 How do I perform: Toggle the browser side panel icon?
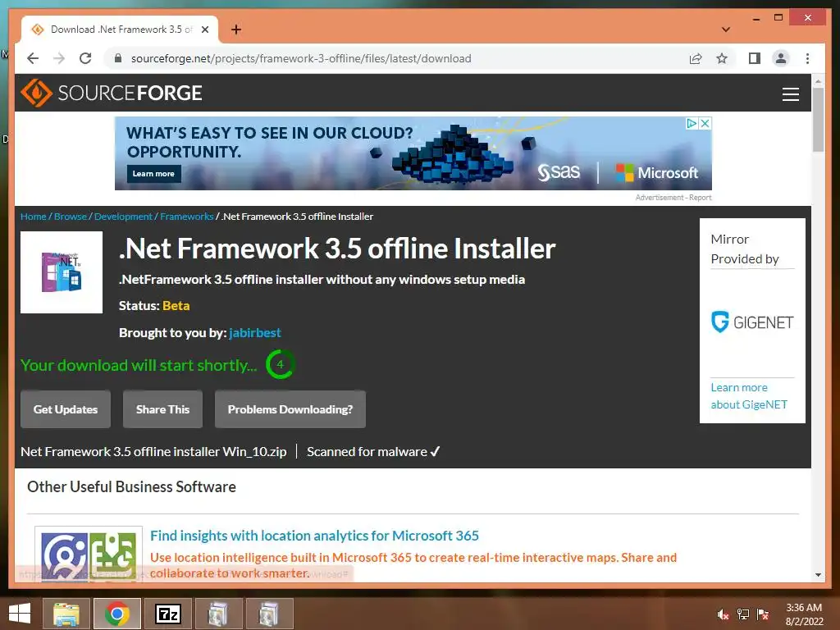click(x=755, y=58)
